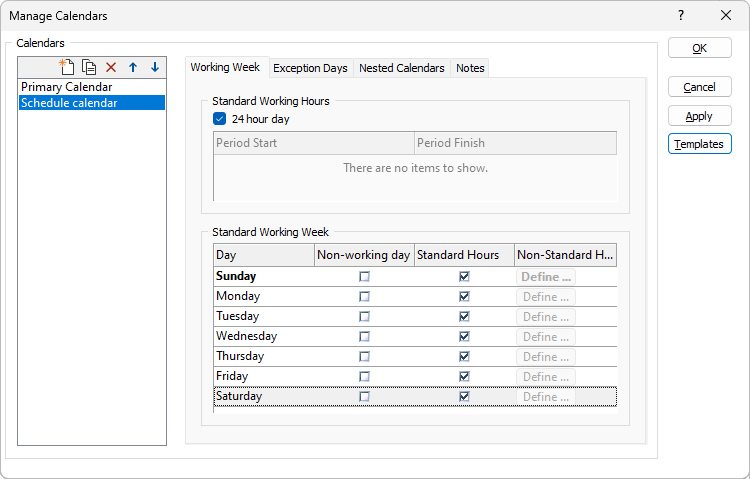
Task: Toggle the 24 hour day checkbox
Action: (x=220, y=119)
